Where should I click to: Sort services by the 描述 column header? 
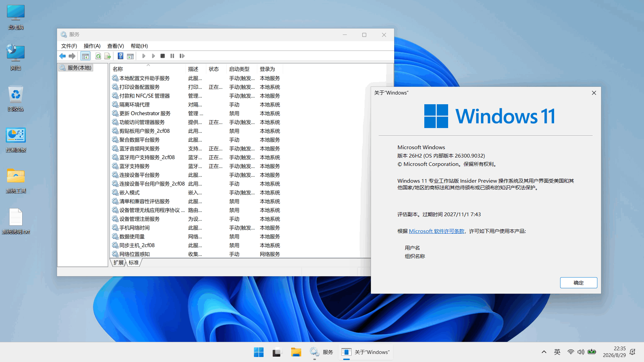pyautogui.click(x=196, y=69)
